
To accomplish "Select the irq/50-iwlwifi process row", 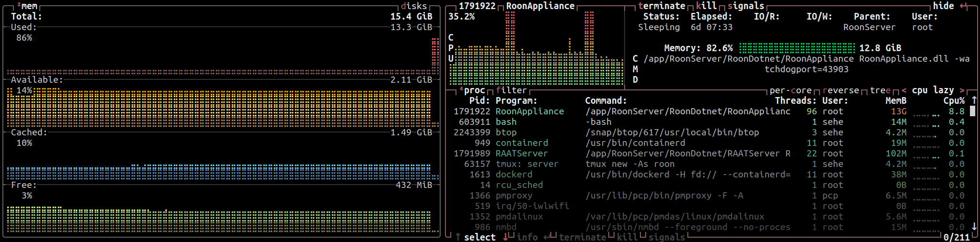I will [709, 206].
